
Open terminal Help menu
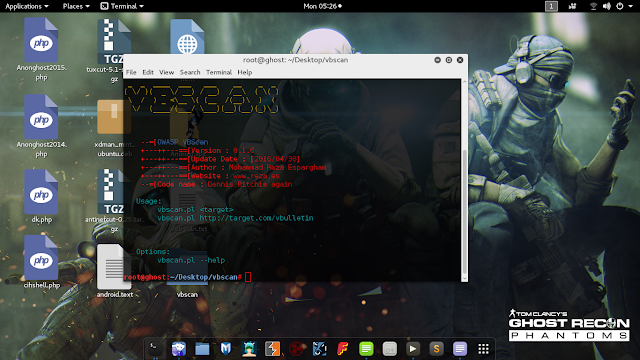tap(244, 72)
